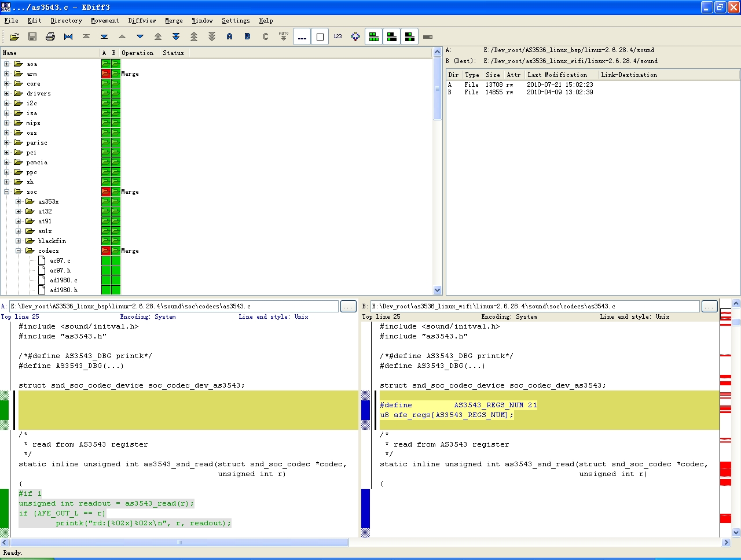The height and width of the screenshot is (560, 741).
Task: Collapse the codecs folder in tree
Action: pos(19,250)
